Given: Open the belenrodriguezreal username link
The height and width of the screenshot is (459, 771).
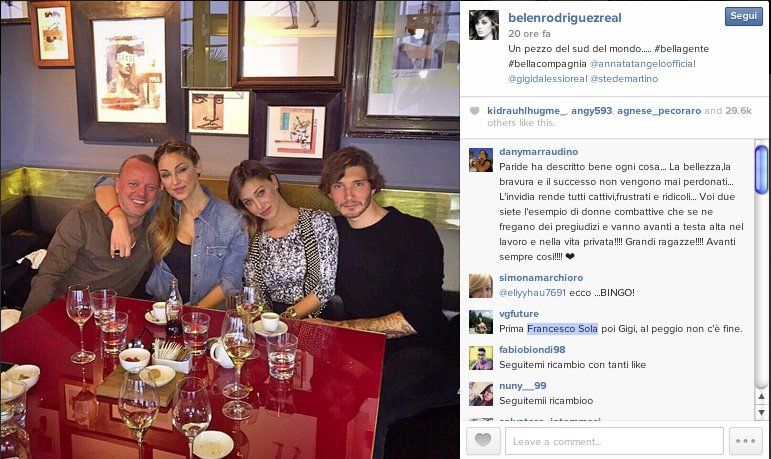Looking at the screenshot, I should pyautogui.click(x=564, y=18).
